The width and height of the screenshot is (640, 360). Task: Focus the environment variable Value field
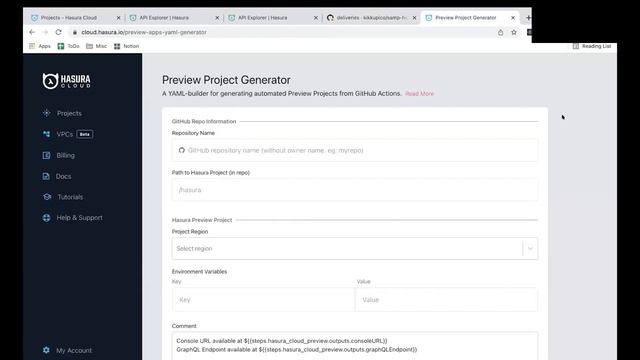coord(446,300)
